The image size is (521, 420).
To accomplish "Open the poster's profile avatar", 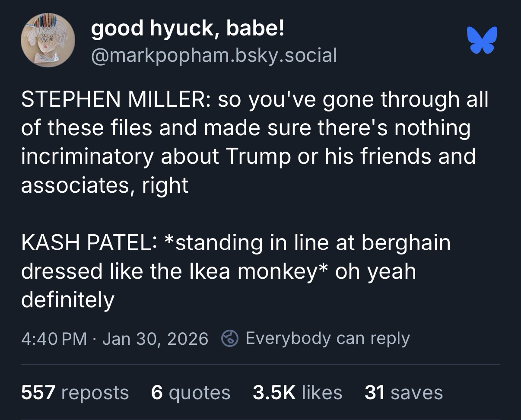I will (x=48, y=40).
